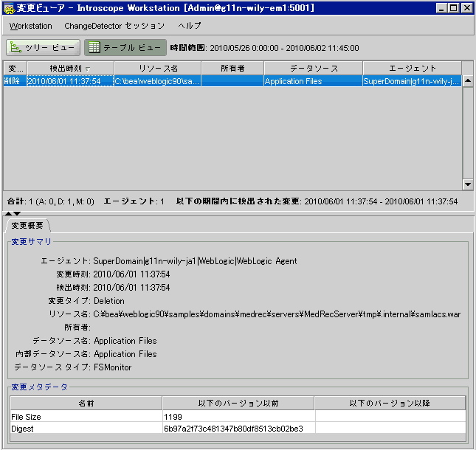Viewport: 476px width, 450px height.
Task: Click the Deletion change type value
Action: click(109, 301)
